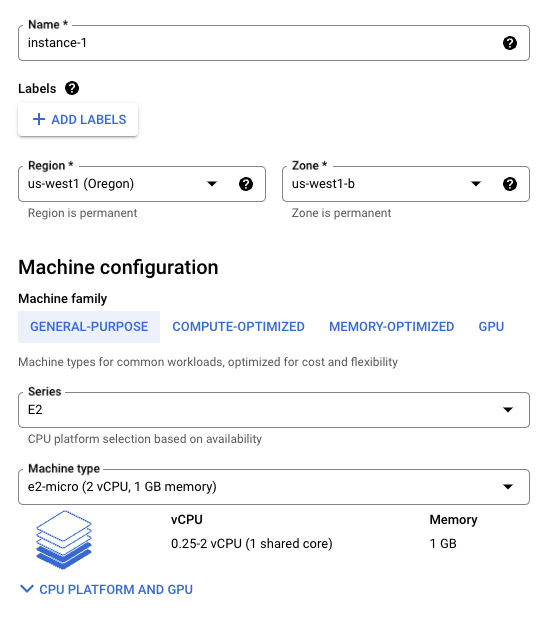The image size is (552, 619).
Task: Open the Machine type e2-micro dropdown
Action: click(274, 487)
